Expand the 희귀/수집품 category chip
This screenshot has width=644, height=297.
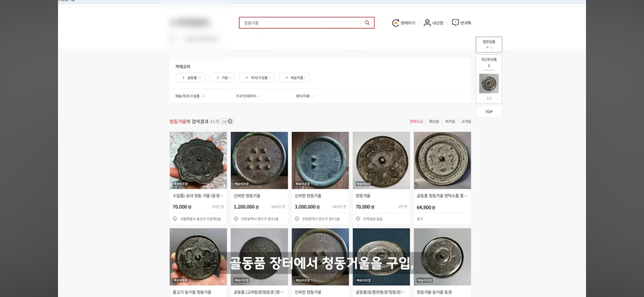click(x=257, y=77)
